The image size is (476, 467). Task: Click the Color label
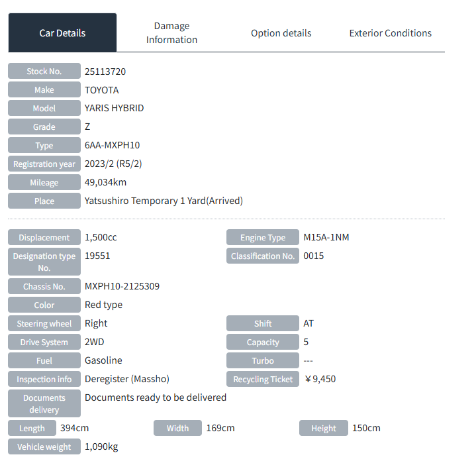pos(44,305)
